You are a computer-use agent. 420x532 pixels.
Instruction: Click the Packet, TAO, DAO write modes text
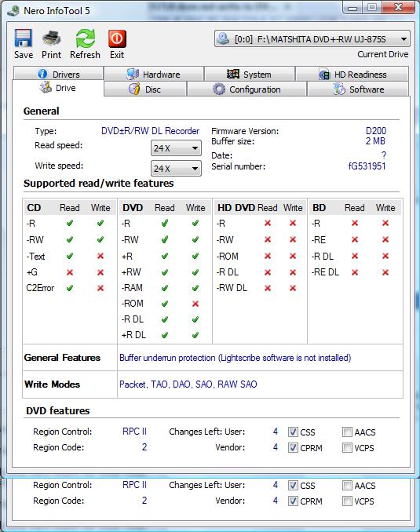point(188,384)
